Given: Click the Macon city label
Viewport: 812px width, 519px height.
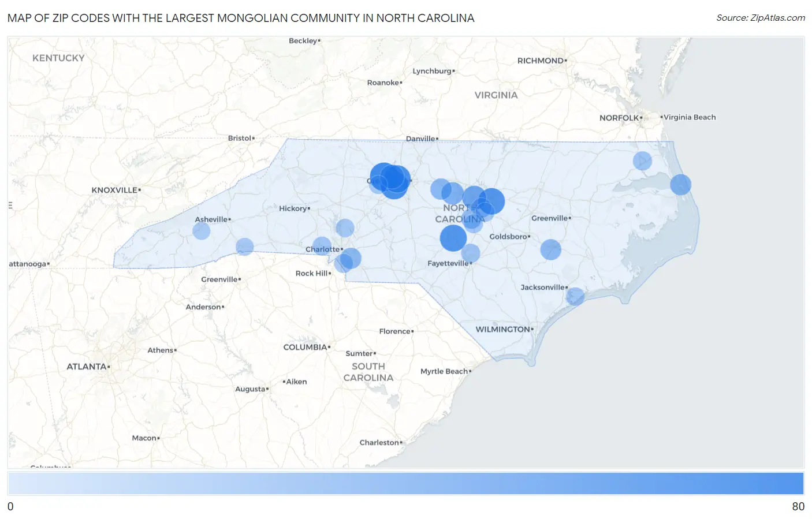Looking at the screenshot, I should 144,438.
